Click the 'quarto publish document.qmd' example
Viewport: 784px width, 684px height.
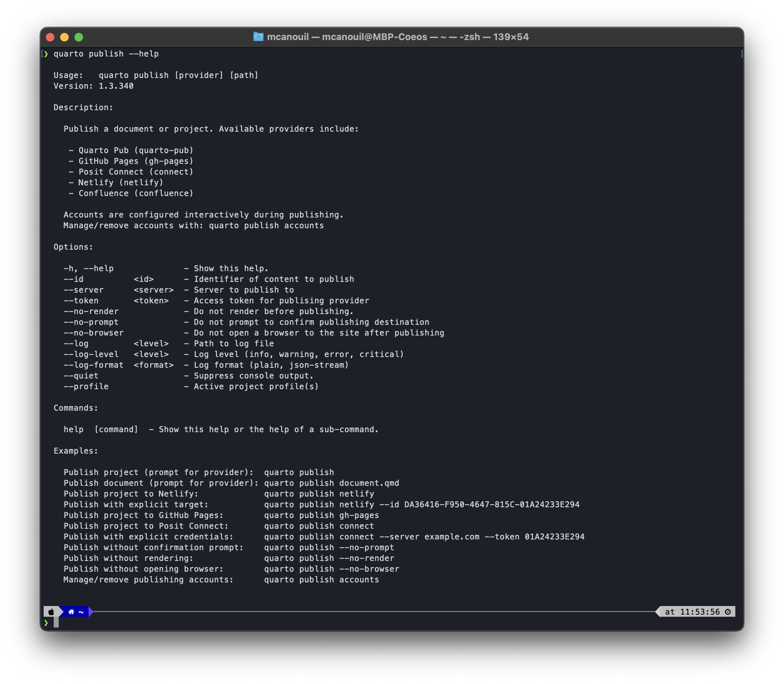(x=331, y=483)
